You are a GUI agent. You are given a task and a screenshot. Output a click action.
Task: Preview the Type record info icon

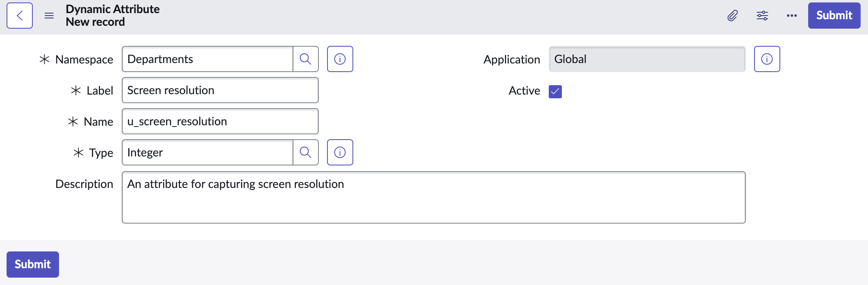[x=340, y=152]
